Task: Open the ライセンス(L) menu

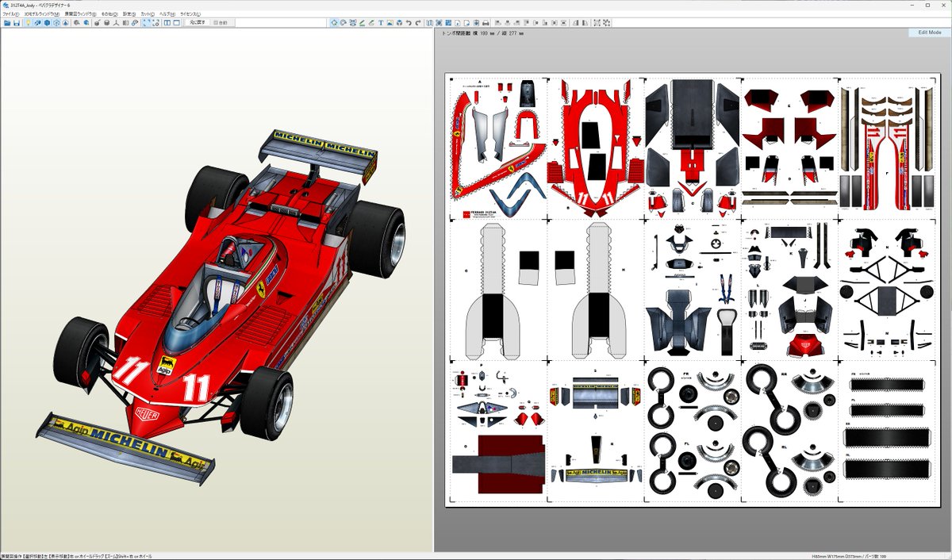Action: click(x=190, y=14)
